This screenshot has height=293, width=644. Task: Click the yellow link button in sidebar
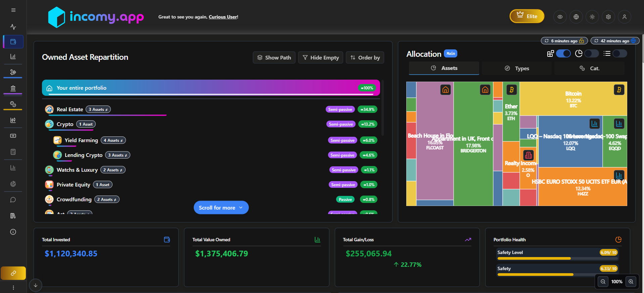pyautogui.click(x=13, y=273)
